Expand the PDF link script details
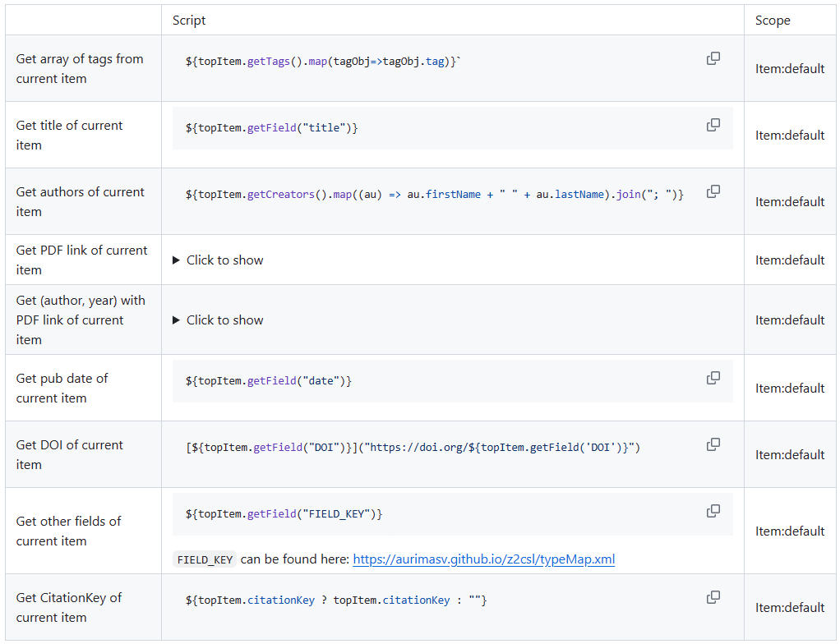Viewport: 840px width, 644px height. (x=219, y=260)
